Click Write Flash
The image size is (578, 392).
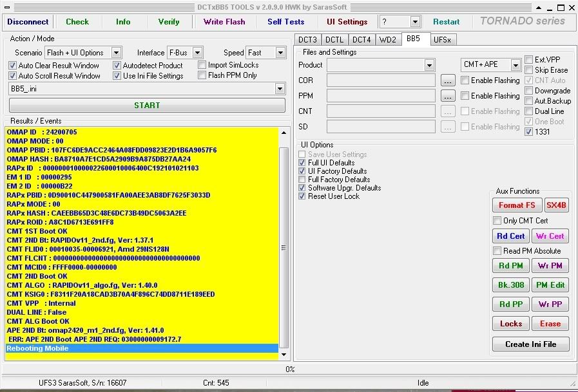click(x=224, y=22)
